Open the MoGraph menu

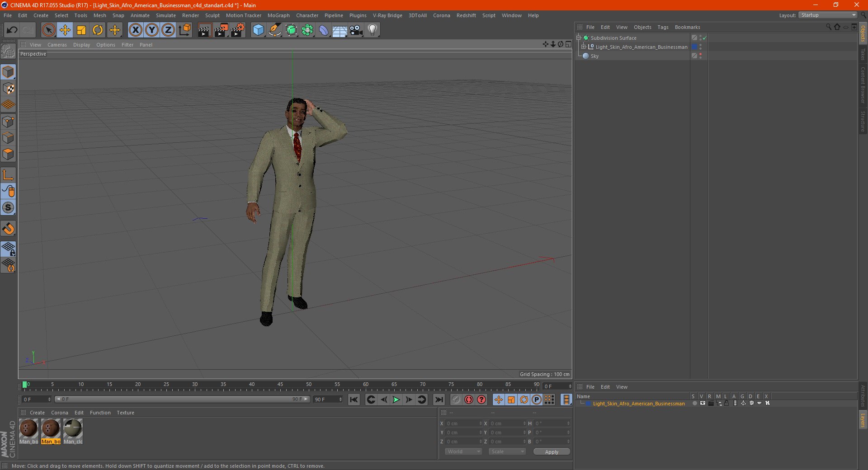click(x=278, y=15)
